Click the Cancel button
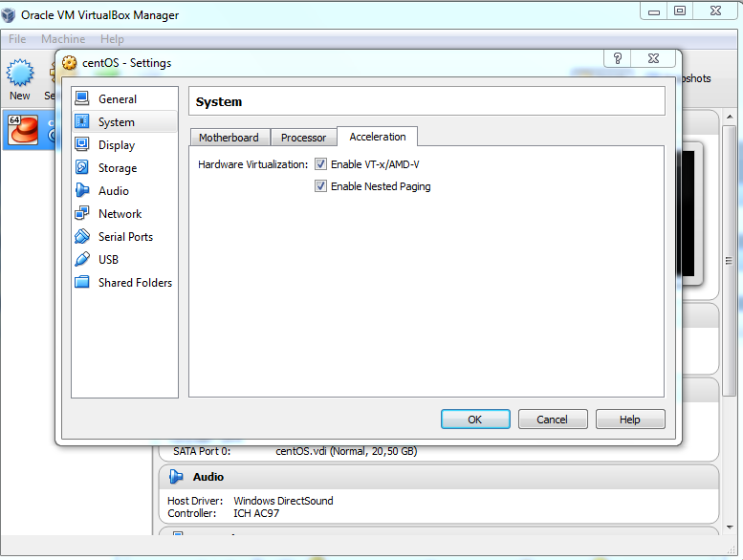 point(553,420)
